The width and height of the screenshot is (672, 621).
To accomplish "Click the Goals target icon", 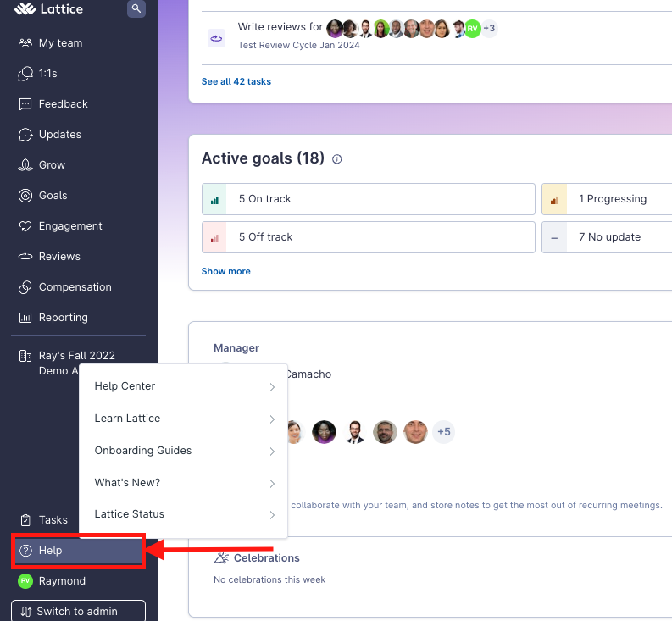I will [x=25, y=196].
